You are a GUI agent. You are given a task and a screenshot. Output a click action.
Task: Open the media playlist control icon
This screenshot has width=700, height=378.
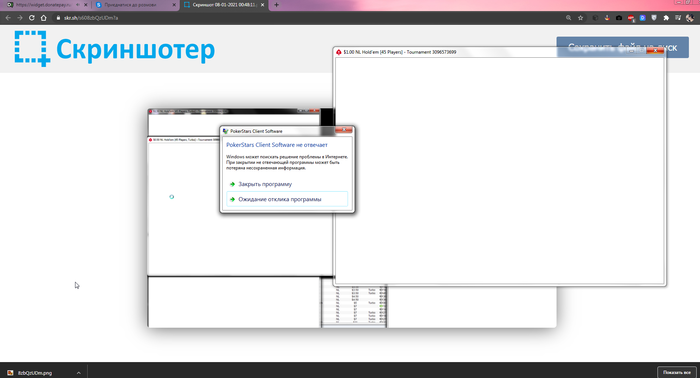pos(678,18)
